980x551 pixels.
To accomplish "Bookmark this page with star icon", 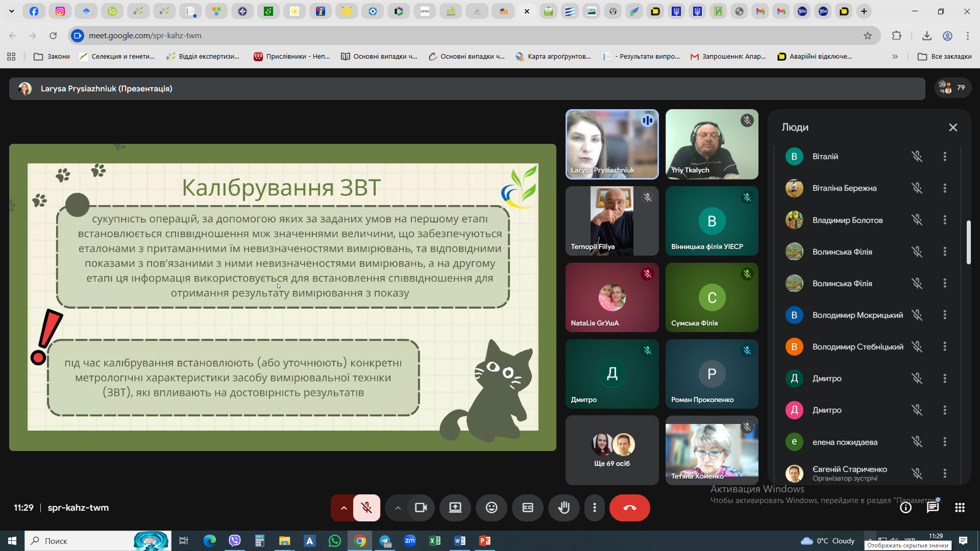I will pos(868,36).
